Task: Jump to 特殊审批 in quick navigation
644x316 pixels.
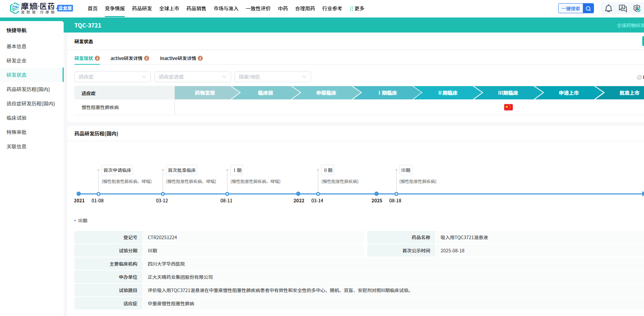Action: pyautogui.click(x=16, y=132)
